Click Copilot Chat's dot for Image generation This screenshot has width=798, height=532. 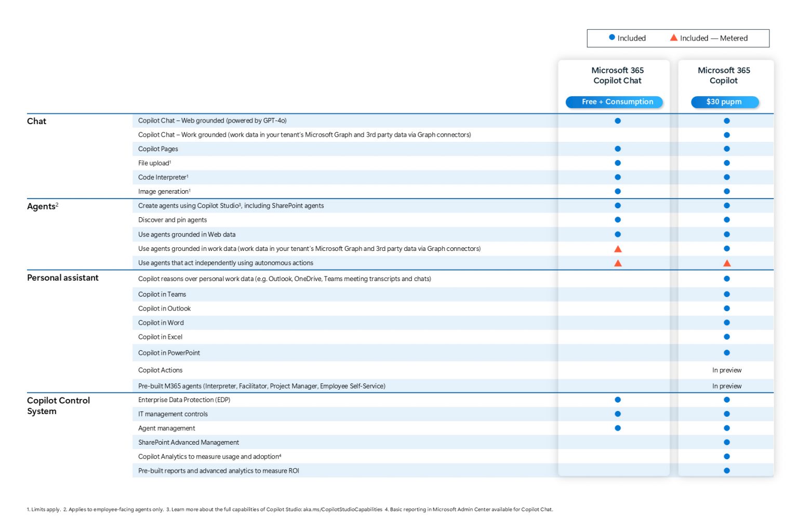point(618,192)
